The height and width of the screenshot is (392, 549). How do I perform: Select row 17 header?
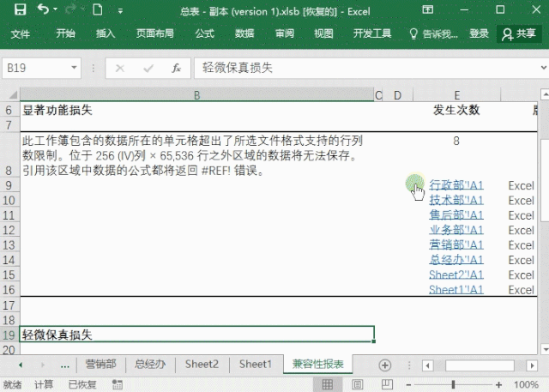[9, 305]
